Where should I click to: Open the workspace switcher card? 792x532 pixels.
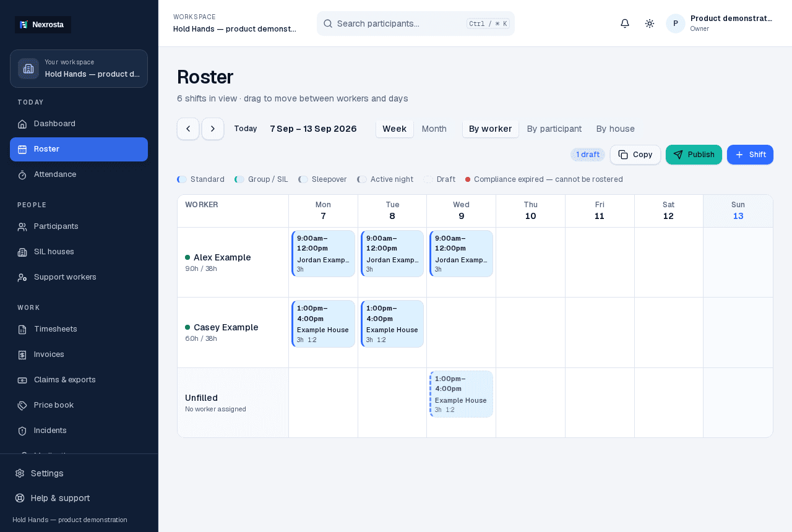[x=79, y=69]
